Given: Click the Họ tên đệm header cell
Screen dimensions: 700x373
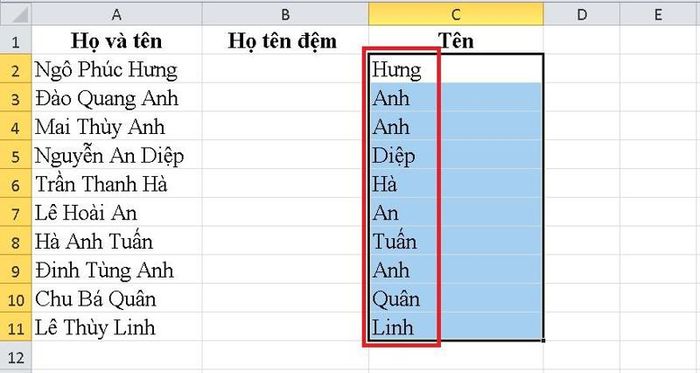Looking at the screenshot, I should (x=285, y=41).
